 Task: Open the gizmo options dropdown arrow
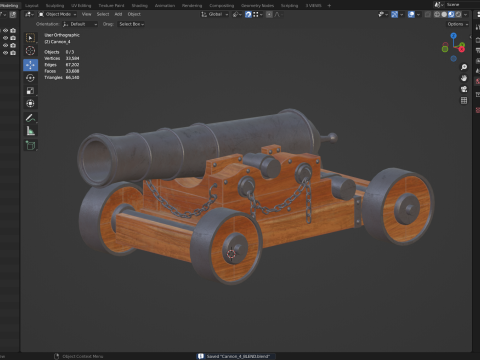click(401, 14)
